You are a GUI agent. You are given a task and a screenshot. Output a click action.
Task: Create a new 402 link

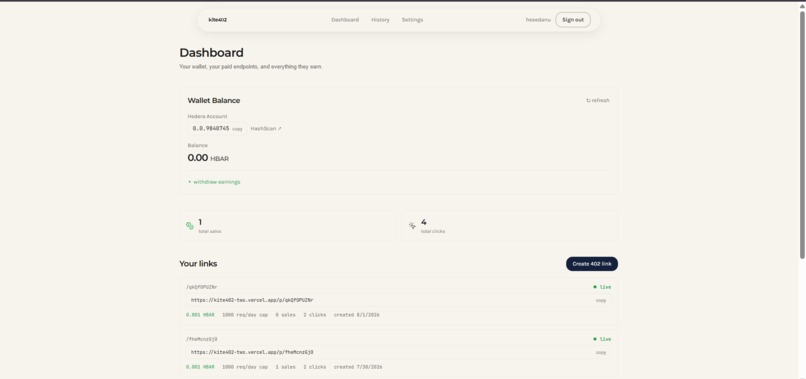coord(592,264)
